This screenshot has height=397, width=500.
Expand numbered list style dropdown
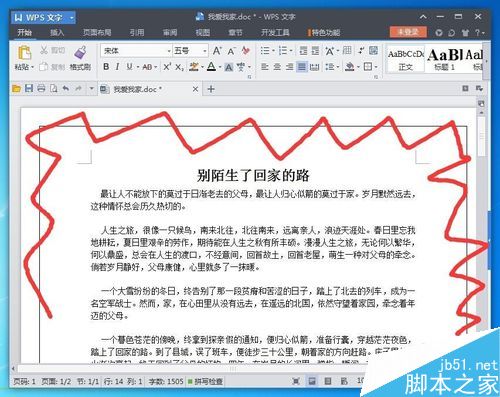(291, 51)
